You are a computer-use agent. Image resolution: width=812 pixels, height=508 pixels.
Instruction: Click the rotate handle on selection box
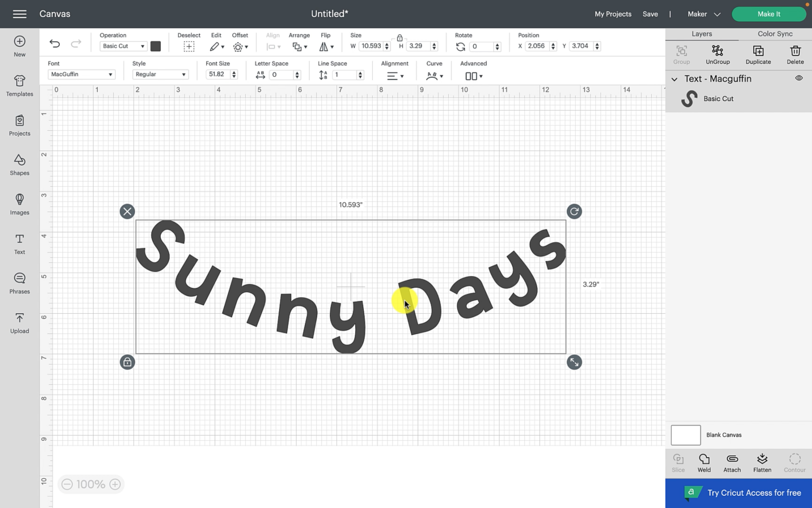tap(574, 212)
